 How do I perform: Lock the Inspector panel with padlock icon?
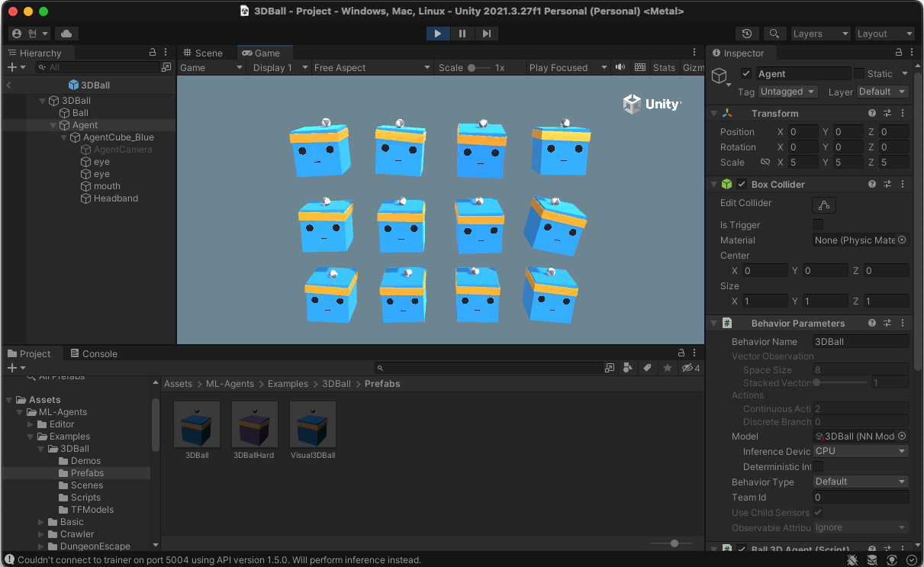pyautogui.click(x=899, y=53)
